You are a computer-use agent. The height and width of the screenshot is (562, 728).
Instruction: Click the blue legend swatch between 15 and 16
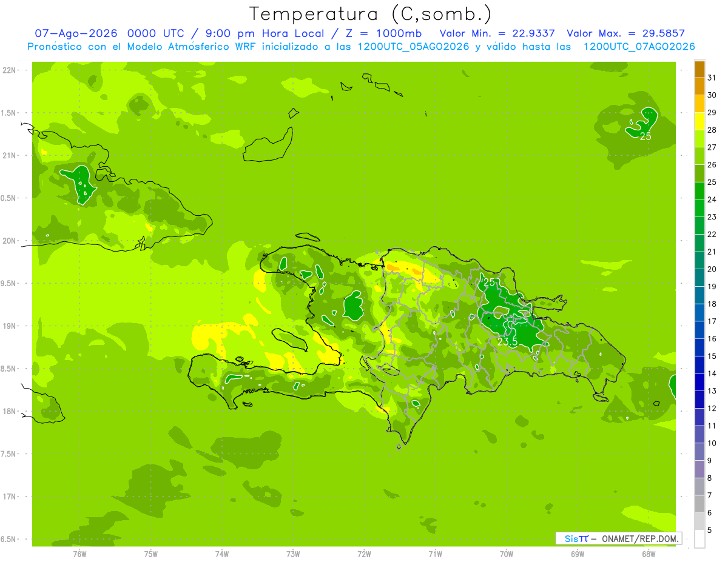(699, 347)
